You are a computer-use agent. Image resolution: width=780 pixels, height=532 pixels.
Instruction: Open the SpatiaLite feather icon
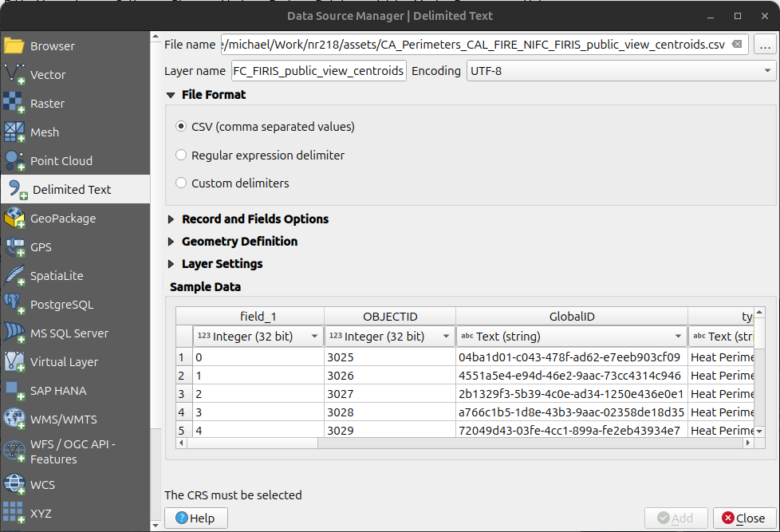[14, 275]
